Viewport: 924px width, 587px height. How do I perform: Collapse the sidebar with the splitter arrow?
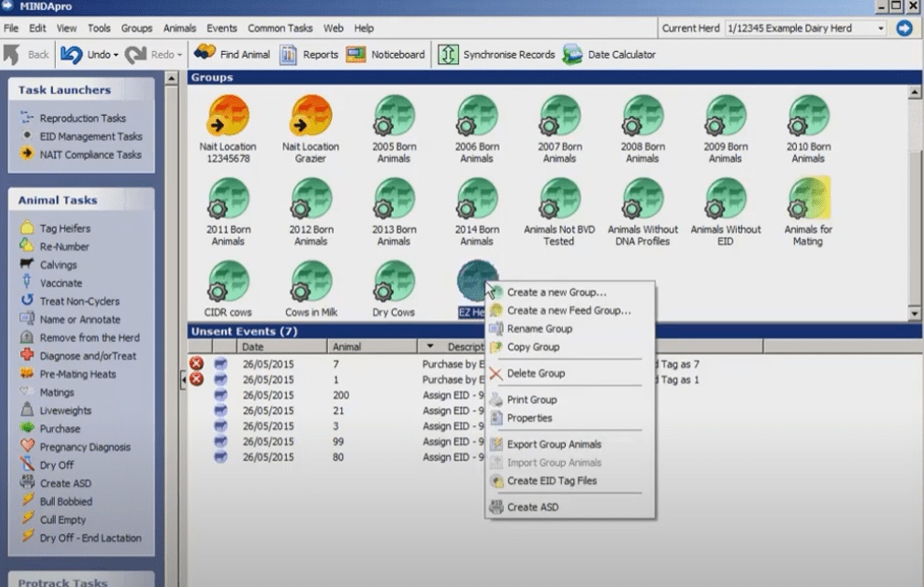pyautogui.click(x=184, y=379)
